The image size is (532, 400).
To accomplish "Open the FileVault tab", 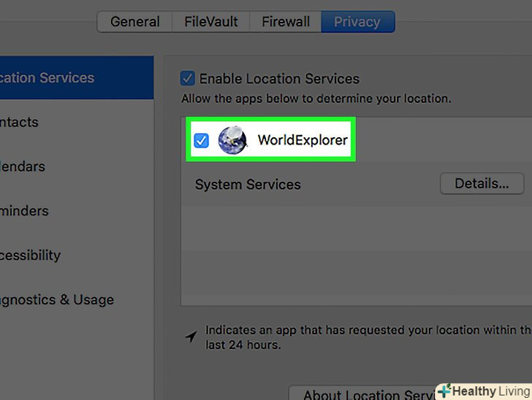I will [x=210, y=22].
